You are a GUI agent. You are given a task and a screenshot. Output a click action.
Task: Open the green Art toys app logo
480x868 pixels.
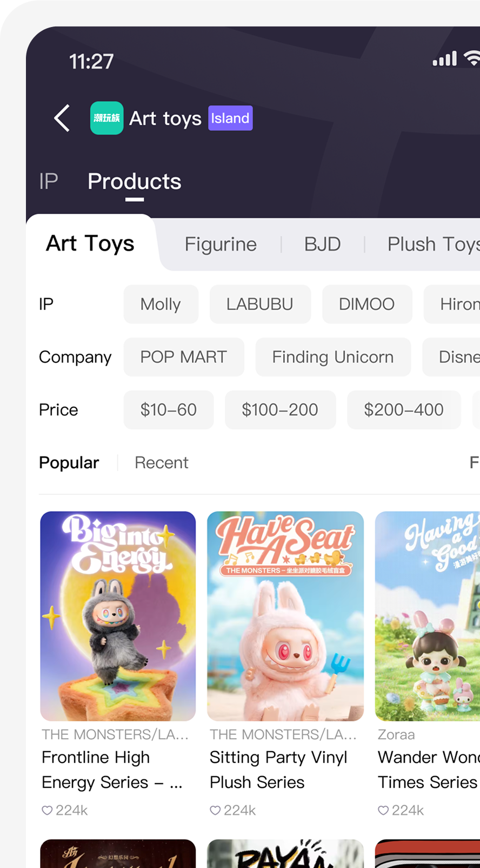106,118
